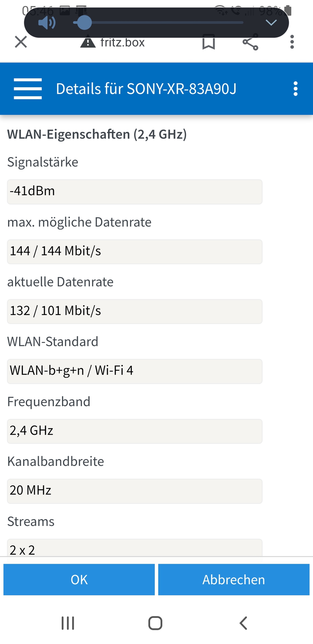
Task: Open the three-dot menu in blue header
Action: coord(295,89)
